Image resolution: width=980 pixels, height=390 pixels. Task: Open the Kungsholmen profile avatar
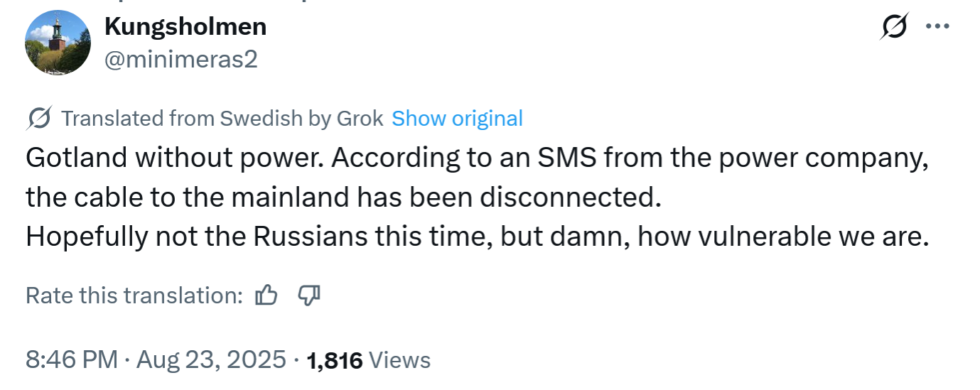tap(58, 43)
